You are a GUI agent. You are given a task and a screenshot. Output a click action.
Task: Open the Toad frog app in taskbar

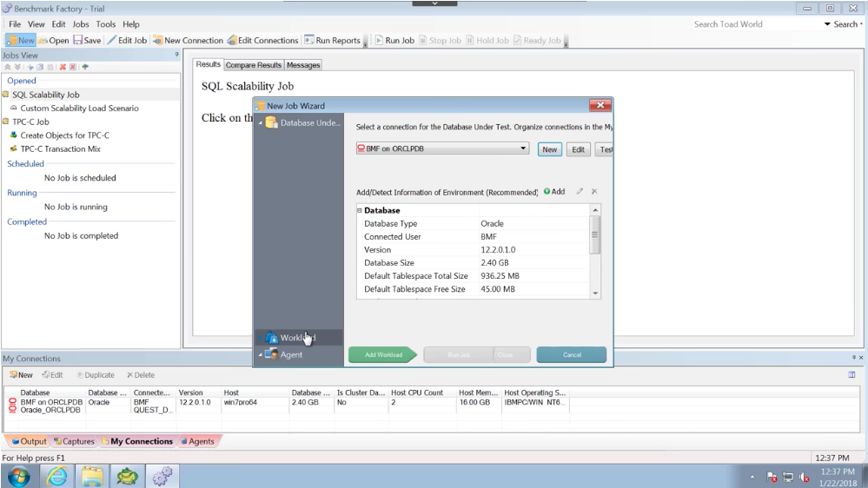[128, 476]
